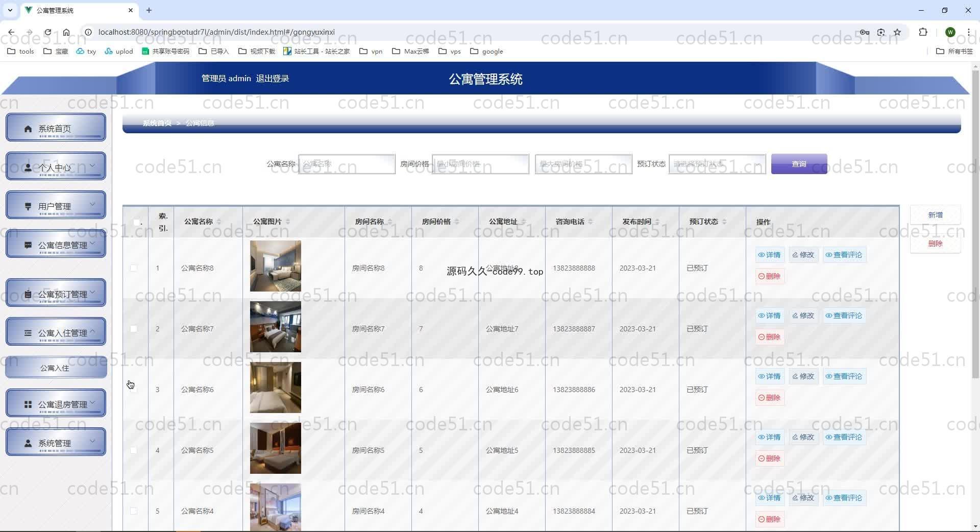Open the password key icon
980x532 pixels.
coord(864,32)
